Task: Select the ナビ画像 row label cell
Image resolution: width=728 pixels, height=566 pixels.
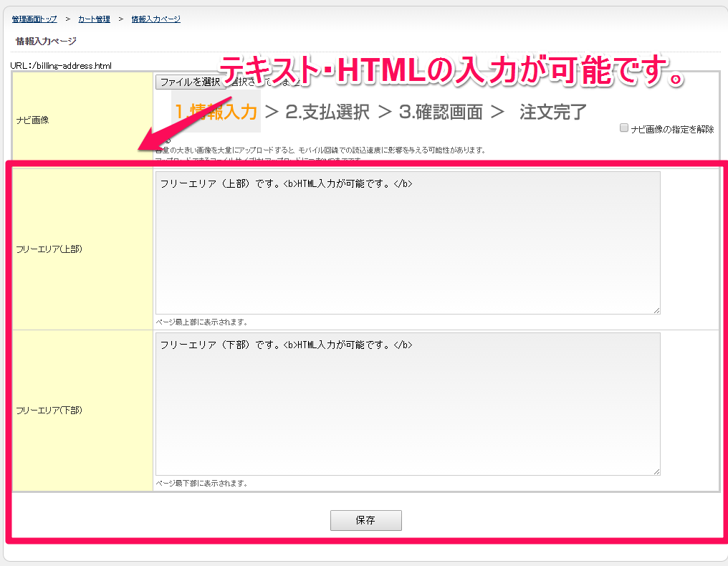Action: 32,120
